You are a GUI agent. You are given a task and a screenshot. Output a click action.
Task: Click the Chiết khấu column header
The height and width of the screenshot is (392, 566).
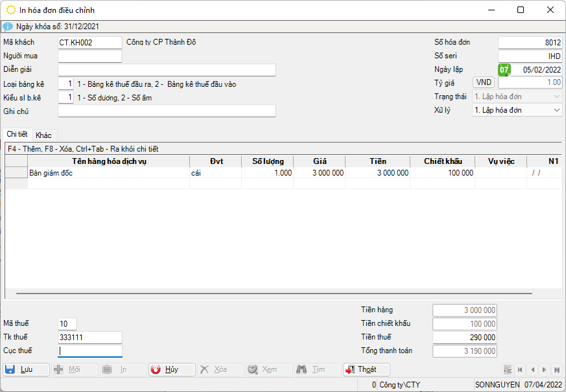point(442,161)
